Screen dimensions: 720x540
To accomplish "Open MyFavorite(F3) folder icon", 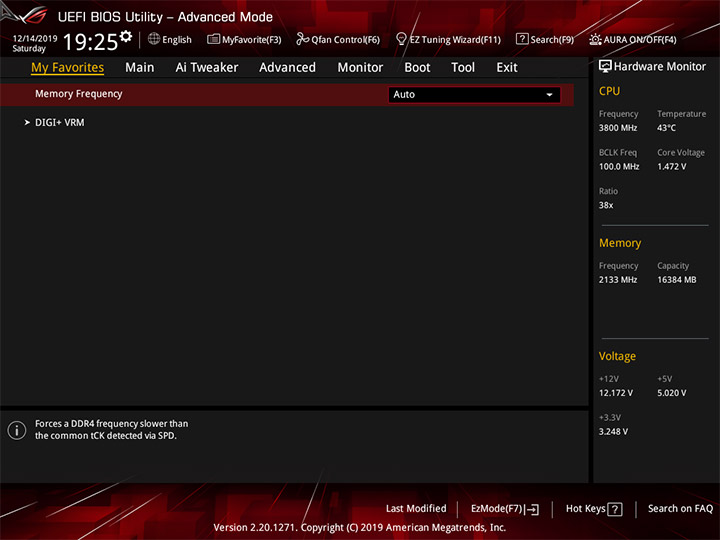I will click(213, 39).
